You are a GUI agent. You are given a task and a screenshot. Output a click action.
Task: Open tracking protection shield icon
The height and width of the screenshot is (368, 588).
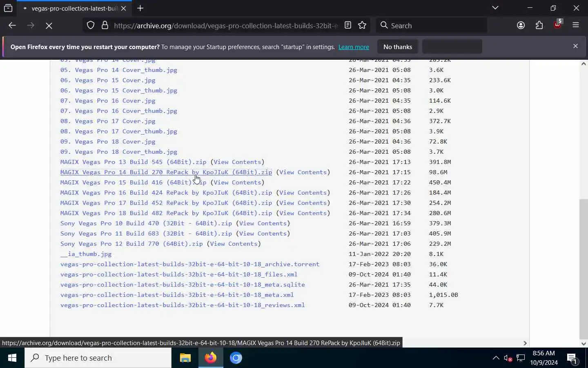coord(91,25)
